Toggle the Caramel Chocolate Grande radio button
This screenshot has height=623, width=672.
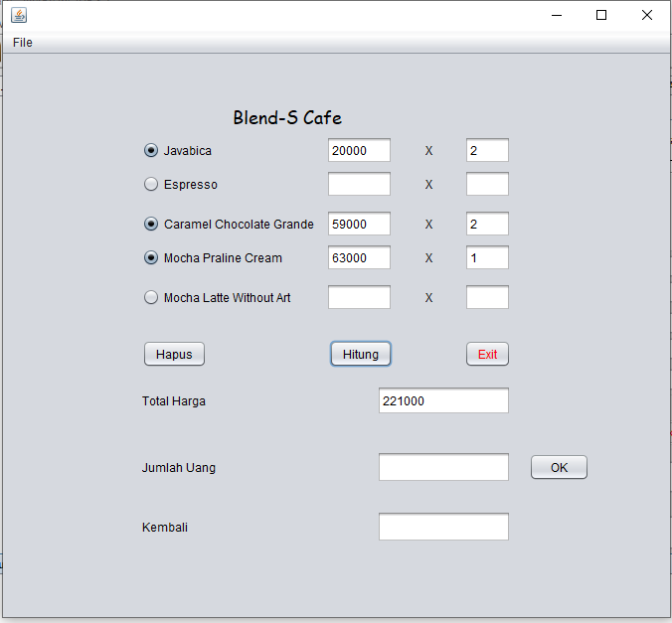click(x=151, y=224)
